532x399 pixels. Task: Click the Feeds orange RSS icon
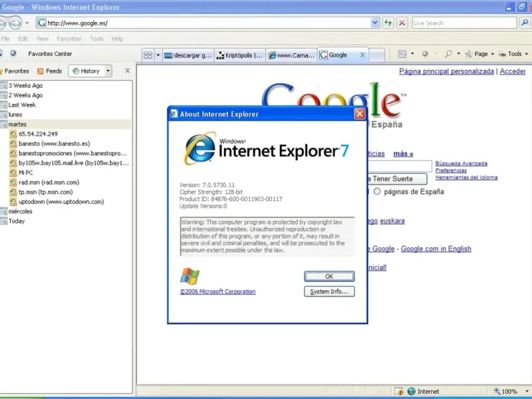[x=41, y=71]
